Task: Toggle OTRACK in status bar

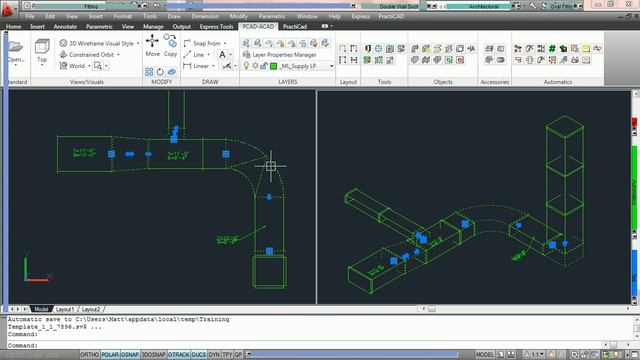Action: [179, 355]
